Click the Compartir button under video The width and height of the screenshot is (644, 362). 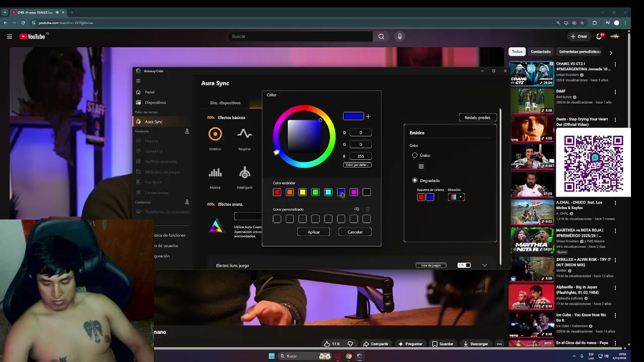click(376, 344)
